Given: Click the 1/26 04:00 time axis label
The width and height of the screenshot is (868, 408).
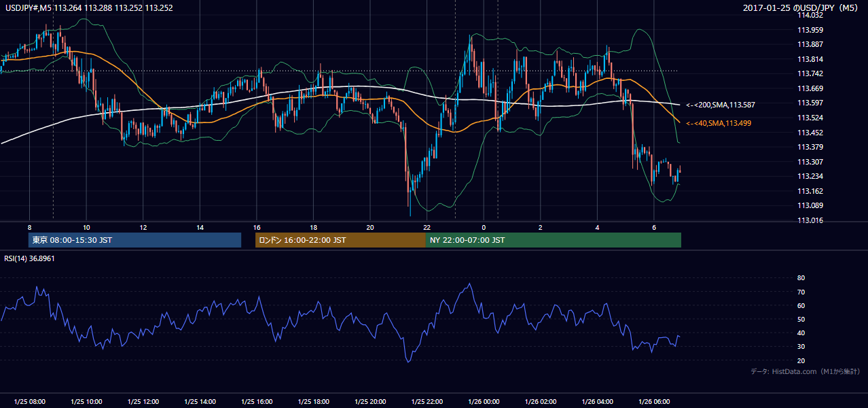Looking at the screenshot, I should [x=597, y=402].
